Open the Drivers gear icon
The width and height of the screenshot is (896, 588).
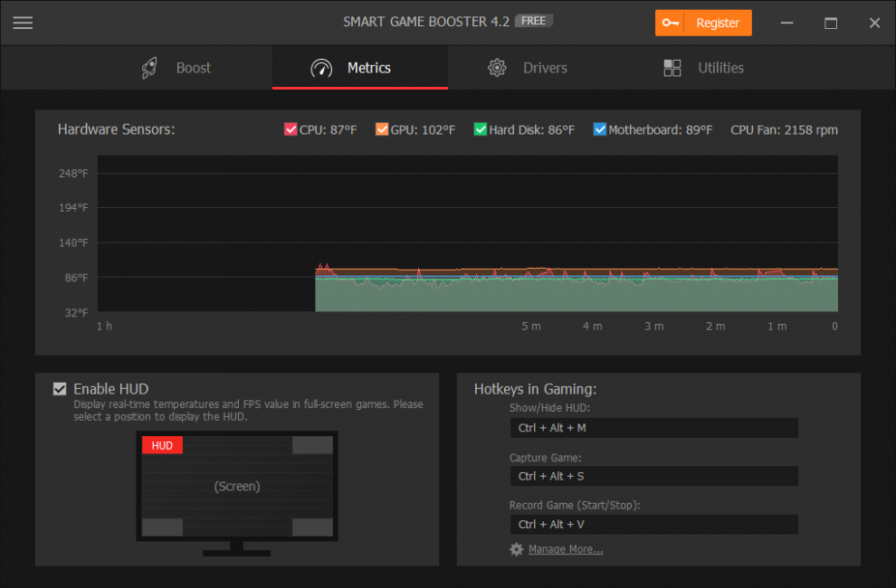pyautogui.click(x=497, y=67)
